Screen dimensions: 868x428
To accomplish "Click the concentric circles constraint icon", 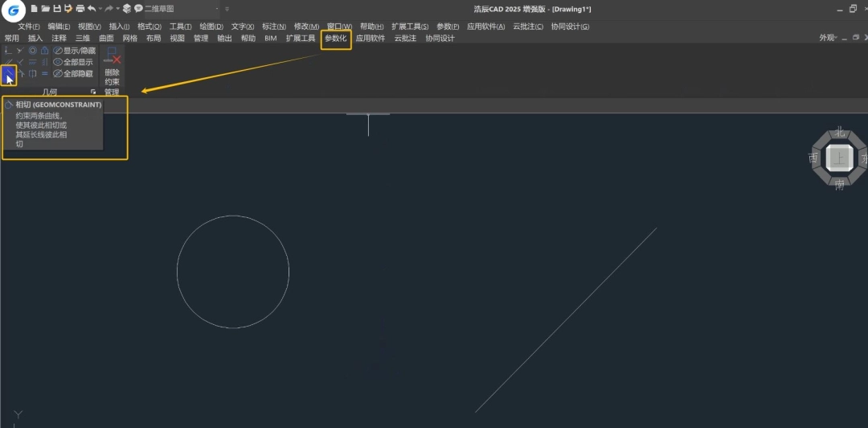I will 33,51.
